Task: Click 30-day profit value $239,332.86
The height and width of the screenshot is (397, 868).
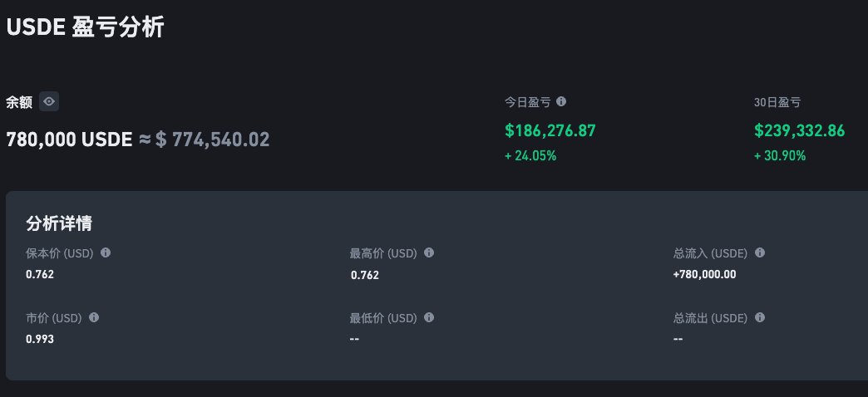Action: [x=800, y=130]
